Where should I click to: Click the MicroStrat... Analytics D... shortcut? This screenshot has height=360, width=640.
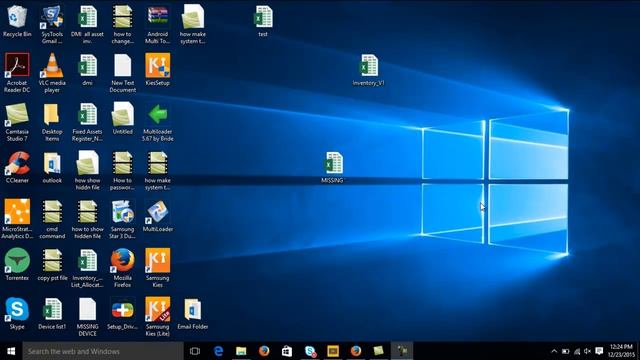(x=17, y=219)
